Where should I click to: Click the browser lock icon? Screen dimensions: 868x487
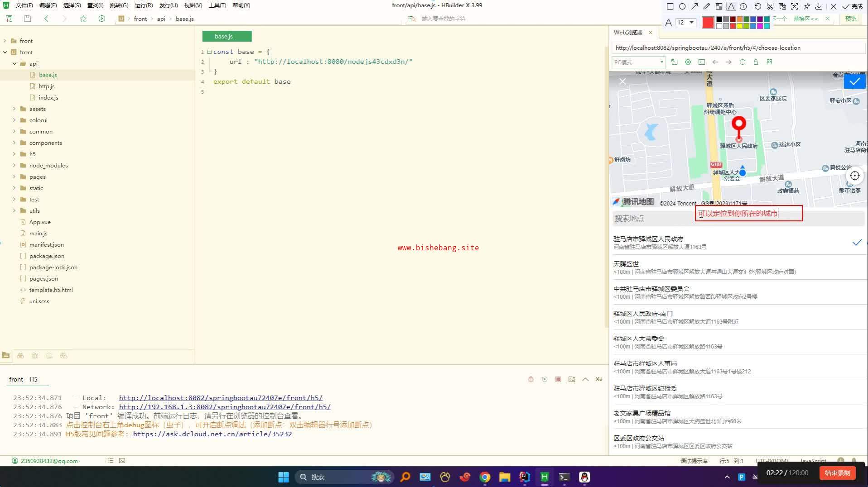click(756, 62)
